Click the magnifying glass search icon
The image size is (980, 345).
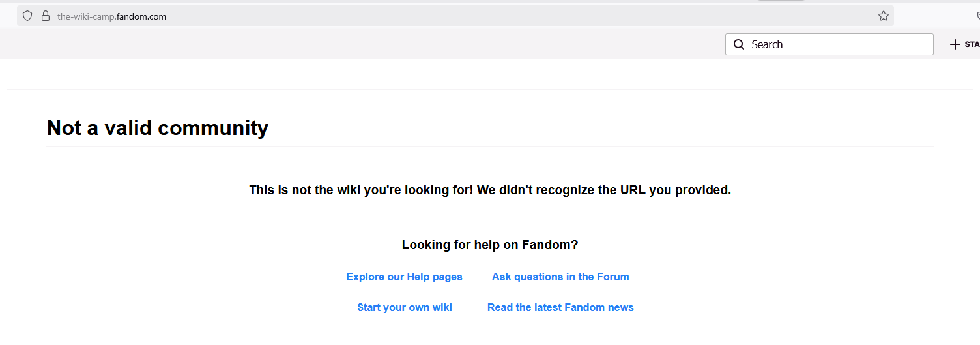(739, 44)
